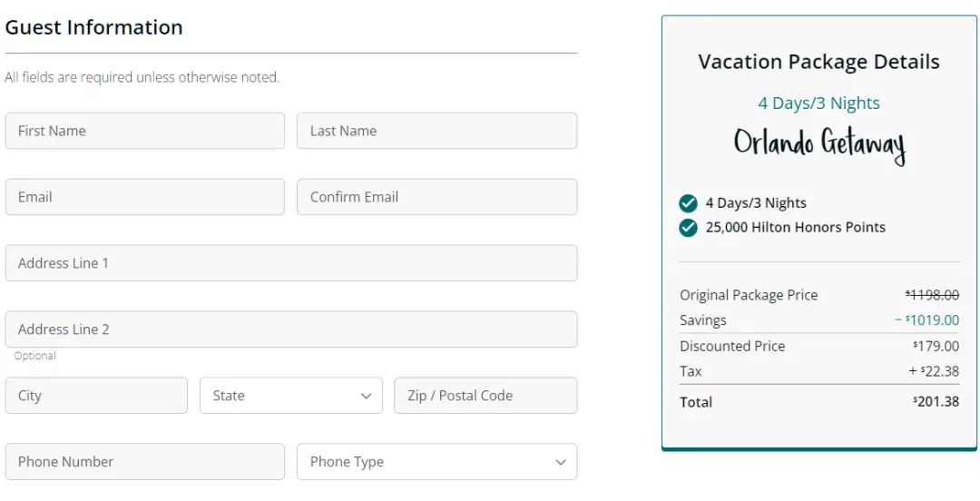This screenshot has height=501, width=980.
Task: Focus the First Name field
Action: tap(144, 131)
